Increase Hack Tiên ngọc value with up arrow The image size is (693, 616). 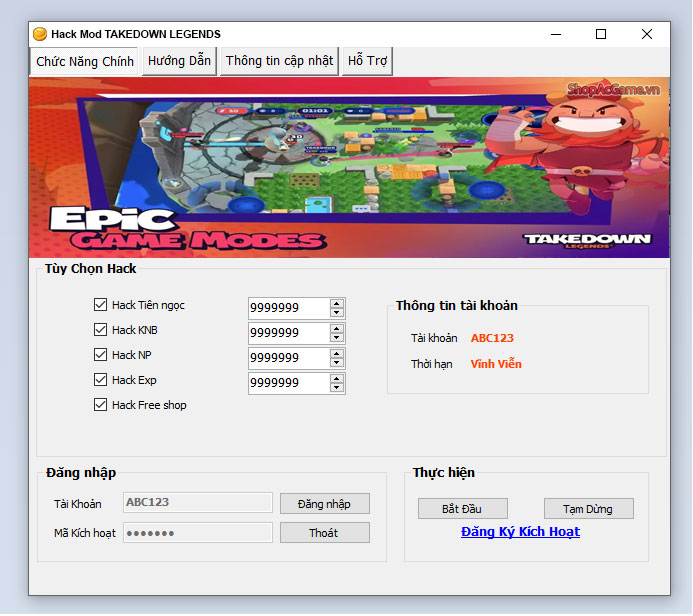337,304
